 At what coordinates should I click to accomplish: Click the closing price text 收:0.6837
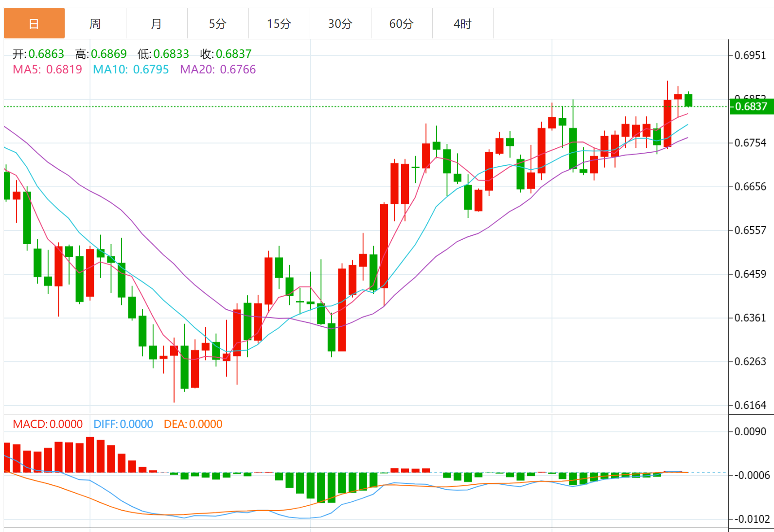(226, 54)
